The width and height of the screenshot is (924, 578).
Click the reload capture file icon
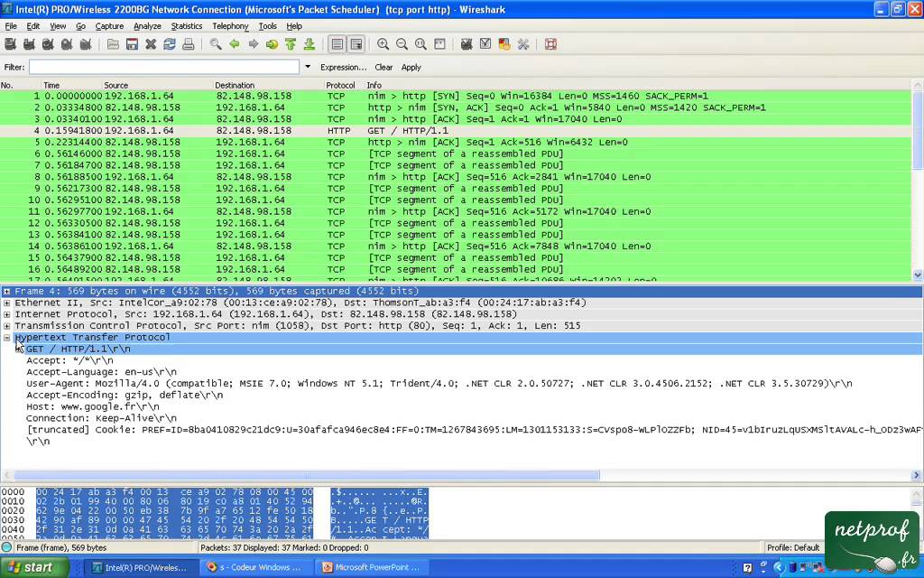170,44
